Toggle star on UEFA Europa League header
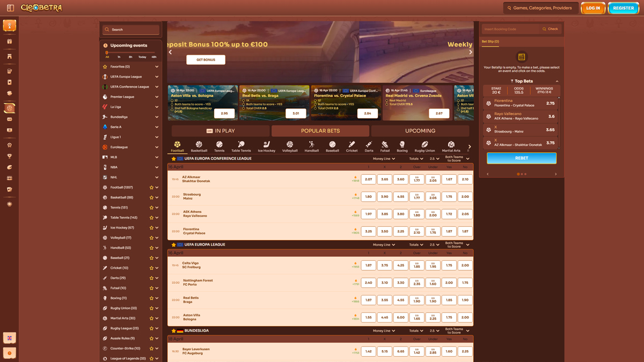 click(x=173, y=245)
